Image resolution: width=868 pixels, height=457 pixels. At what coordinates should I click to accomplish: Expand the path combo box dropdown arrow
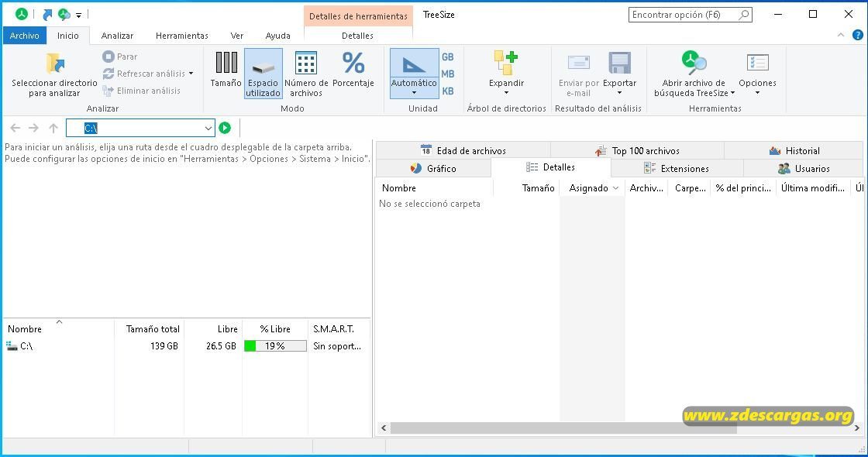(x=208, y=129)
